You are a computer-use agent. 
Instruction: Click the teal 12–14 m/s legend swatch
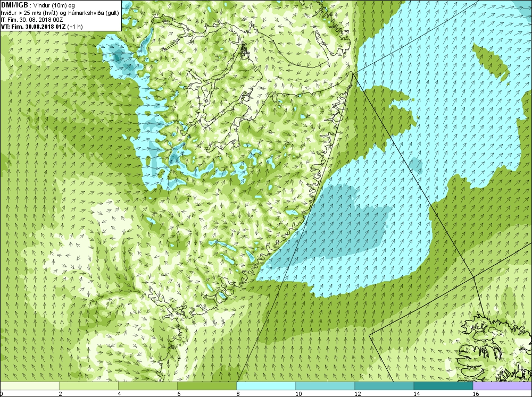click(x=384, y=386)
